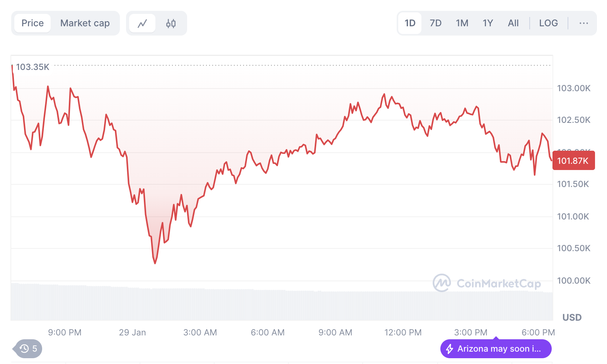Switch to the 1M time range
Image resolution: width=607 pixels, height=364 pixels.
tap(462, 23)
